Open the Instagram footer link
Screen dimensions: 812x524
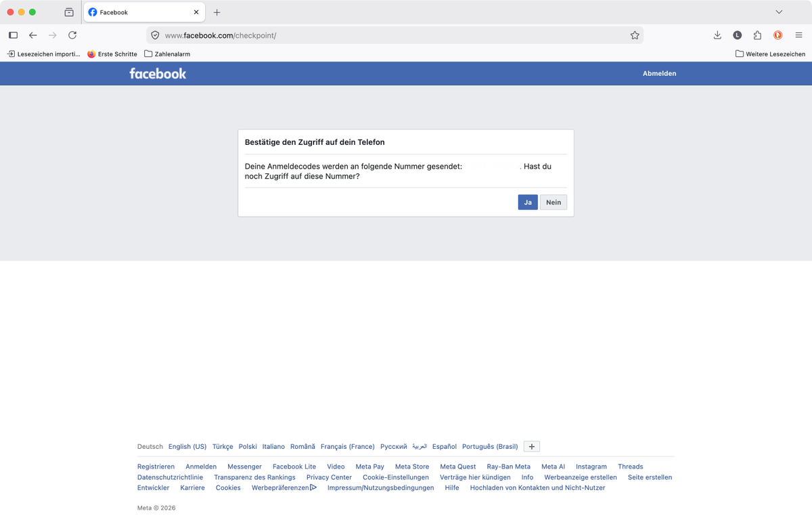tap(591, 466)
